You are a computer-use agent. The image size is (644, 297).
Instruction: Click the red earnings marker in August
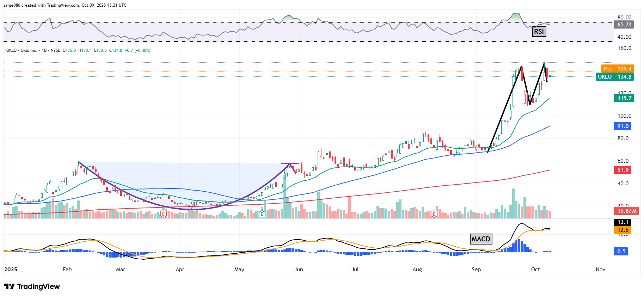(434, 214)
